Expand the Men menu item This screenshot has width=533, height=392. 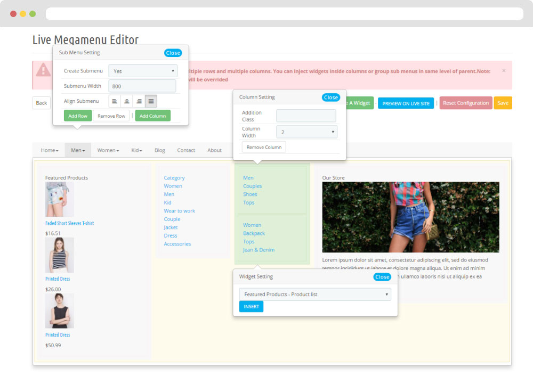coord(78,150)
